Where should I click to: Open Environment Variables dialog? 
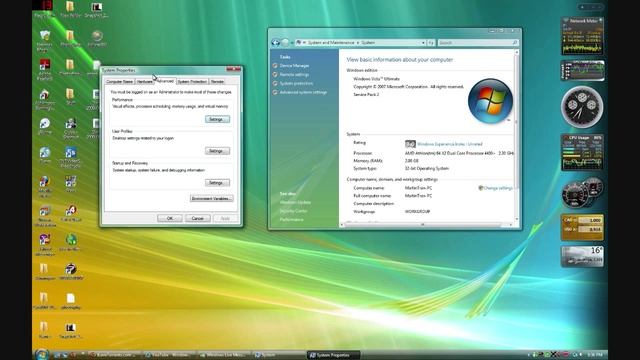point(211,198)
